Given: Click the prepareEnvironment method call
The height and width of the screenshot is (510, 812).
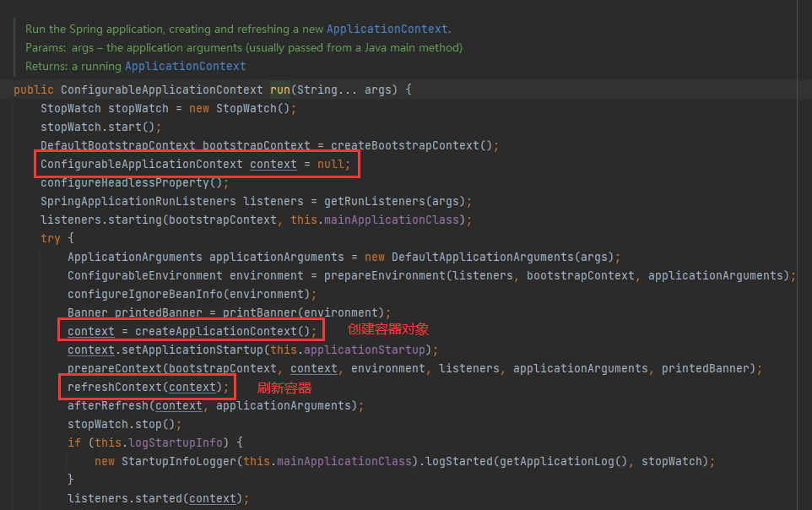Looking at the screenshot, I should coord(384,276).
